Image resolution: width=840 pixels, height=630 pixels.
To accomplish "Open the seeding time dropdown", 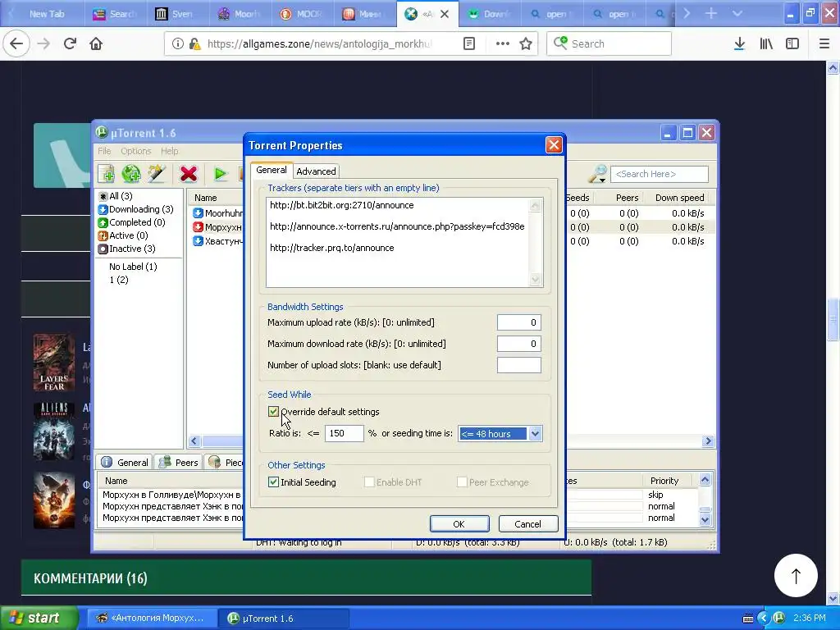I will [535, 433].
